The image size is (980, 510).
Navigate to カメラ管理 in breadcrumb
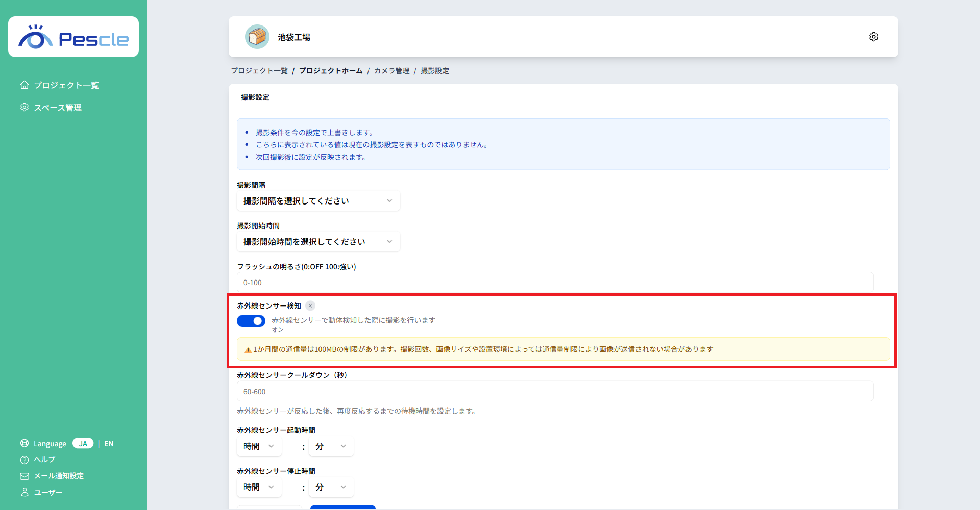tap(391, 71)
